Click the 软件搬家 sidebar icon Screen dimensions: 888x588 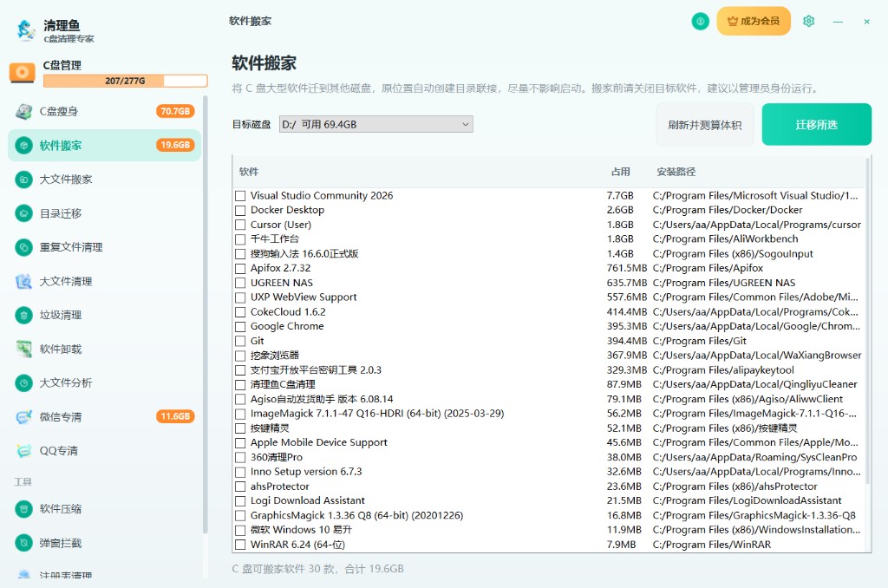pyautogui.click(x=23, y=146)
